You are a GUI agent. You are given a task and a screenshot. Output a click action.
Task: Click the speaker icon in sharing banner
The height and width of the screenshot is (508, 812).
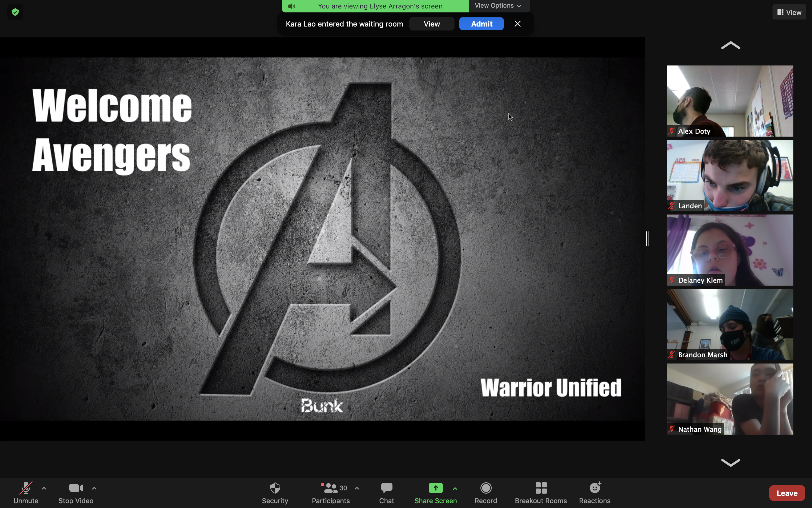point(292,6)
